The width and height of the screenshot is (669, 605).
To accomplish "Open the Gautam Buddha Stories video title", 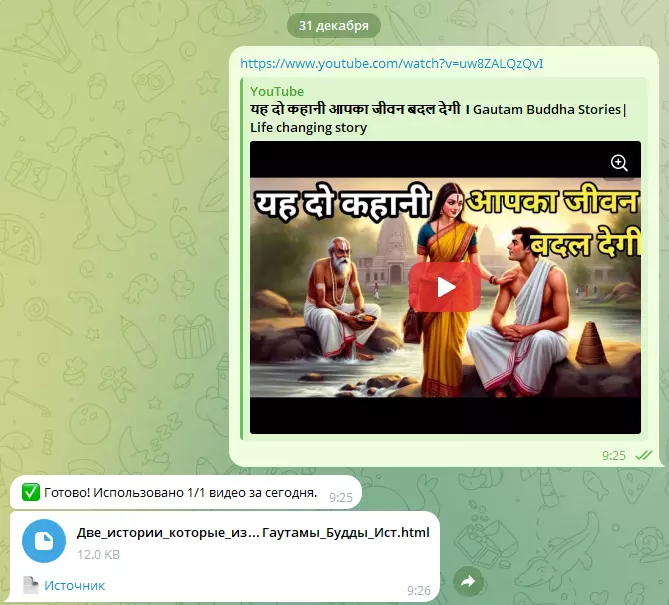I will coord(438,110).
